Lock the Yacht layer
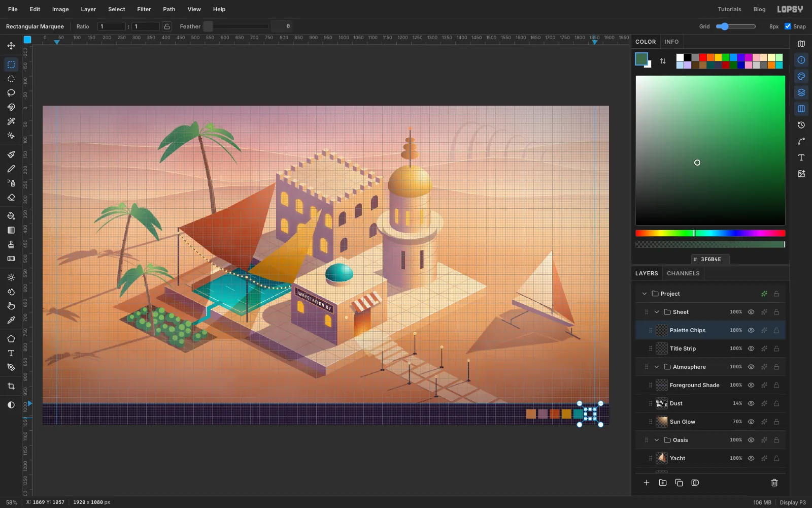812x508 pixels. [x=776, y=458]
